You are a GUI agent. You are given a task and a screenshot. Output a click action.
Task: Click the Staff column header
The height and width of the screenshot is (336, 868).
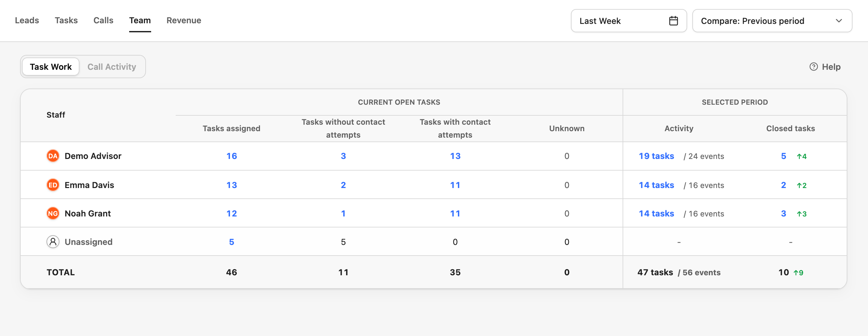56,115
